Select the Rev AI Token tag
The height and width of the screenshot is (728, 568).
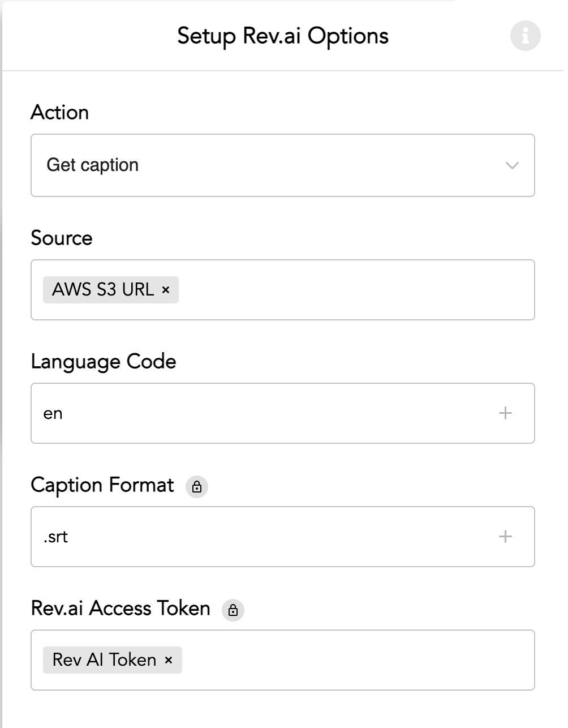pos(104,660)
